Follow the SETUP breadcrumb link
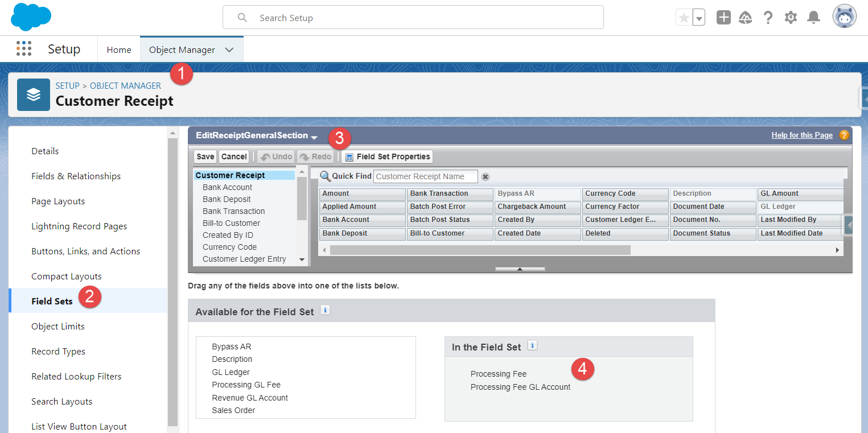The image size is (868, 433). (x=67, y=86)
